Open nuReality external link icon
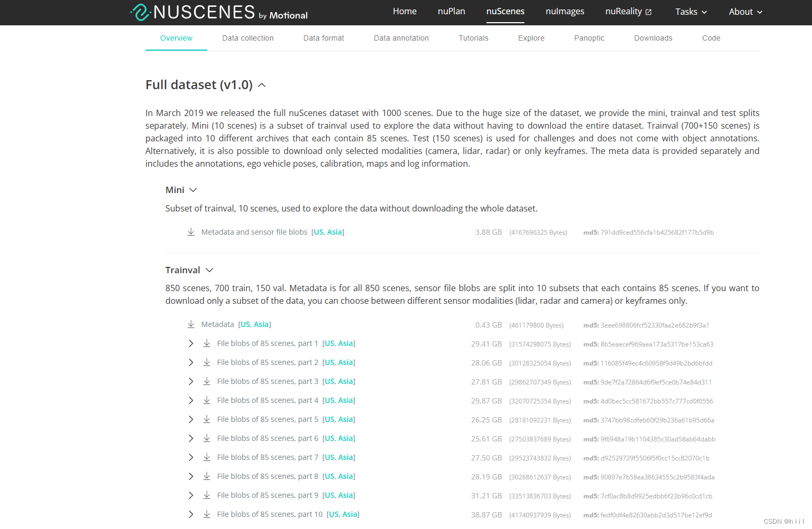 [649, 12]
